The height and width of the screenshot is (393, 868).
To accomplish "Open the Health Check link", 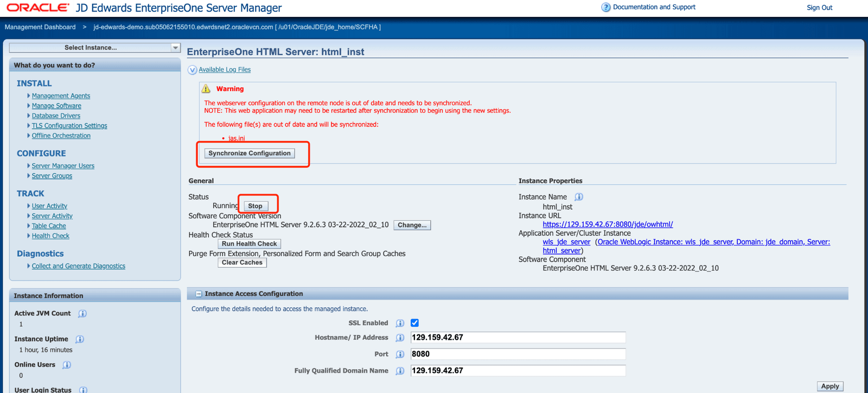I will pos(50,236).
